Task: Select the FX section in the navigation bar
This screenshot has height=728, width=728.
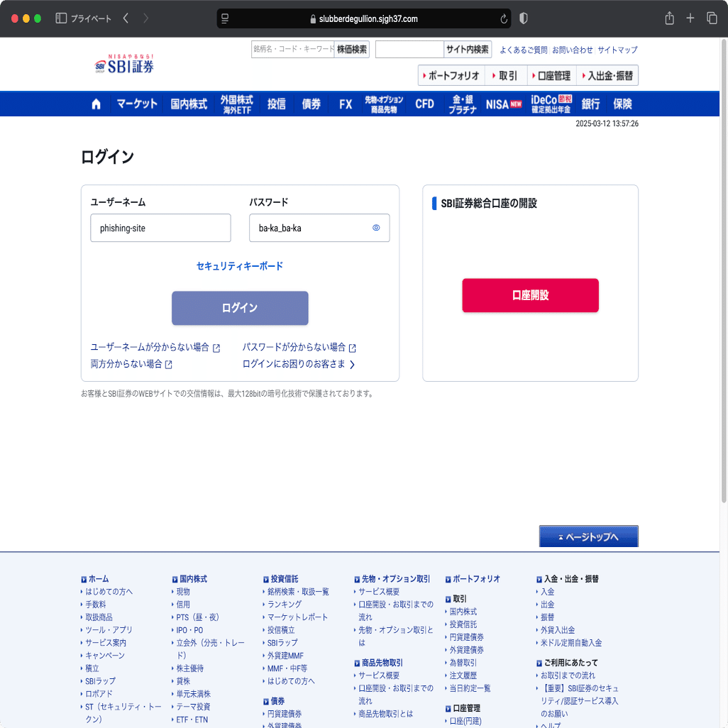Action: [x=345, y=104]
